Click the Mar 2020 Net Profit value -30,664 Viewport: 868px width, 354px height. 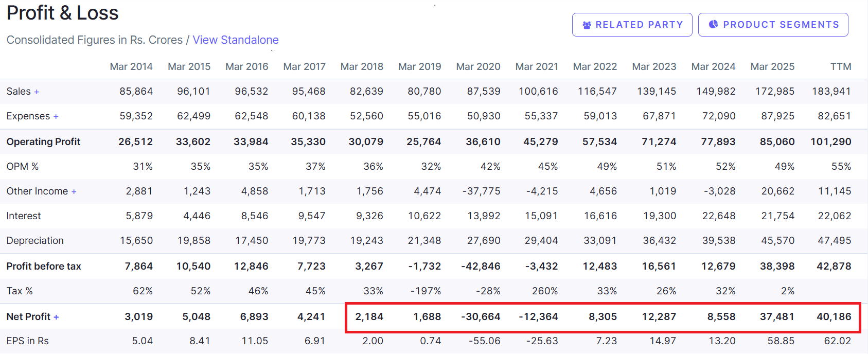(x=481, y=317)
